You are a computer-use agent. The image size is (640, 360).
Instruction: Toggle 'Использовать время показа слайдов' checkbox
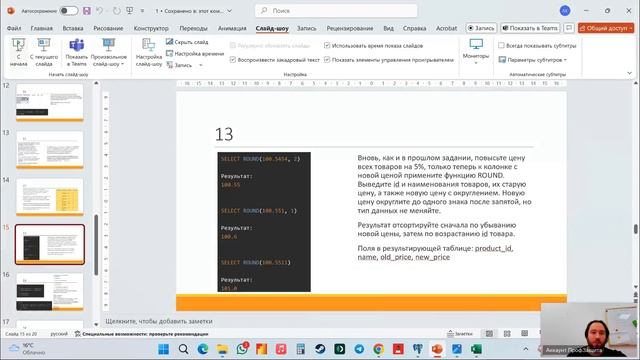pos(327,45)
